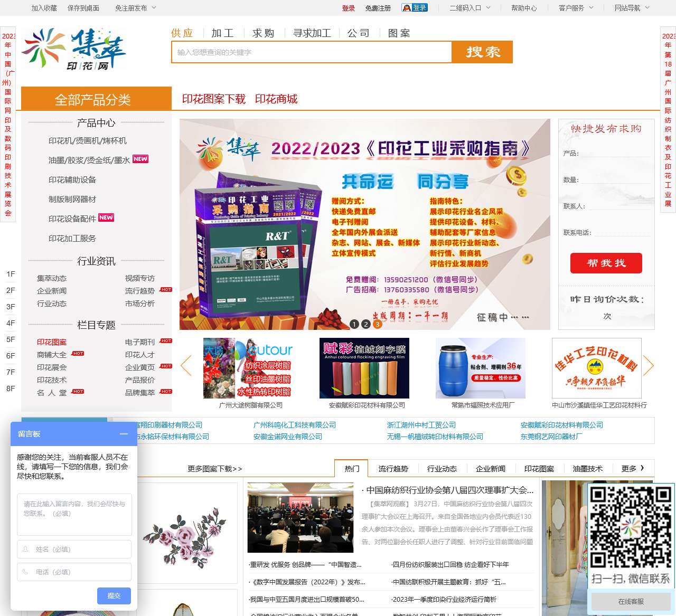
Task: Click the search keyword input field
Action: click(312, 52)
